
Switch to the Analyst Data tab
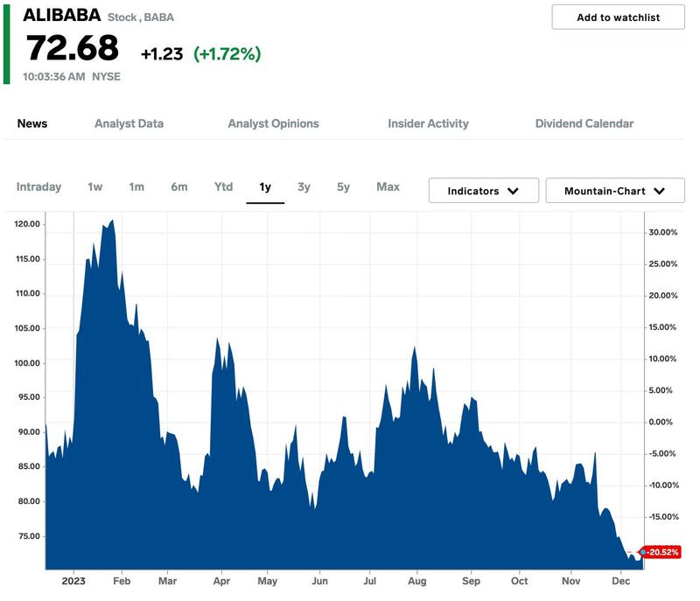[x=129, y=123]
